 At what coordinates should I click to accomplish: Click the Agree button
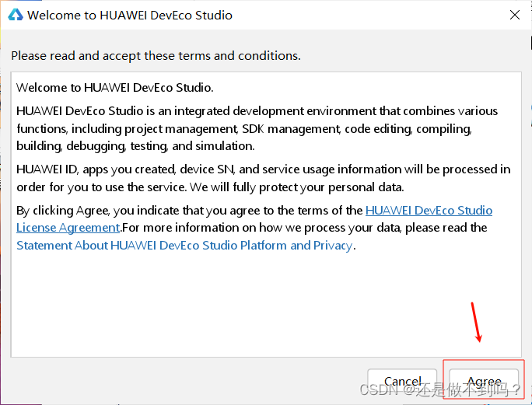click(x=484, y=382)
